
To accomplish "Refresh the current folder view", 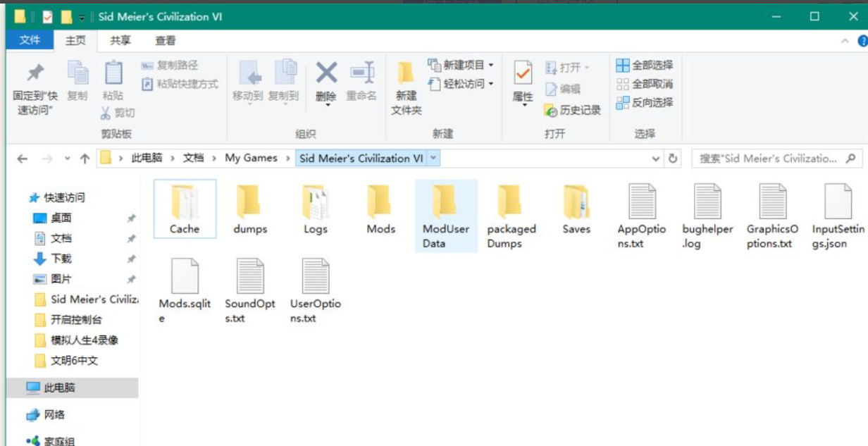I will (674, 159).
